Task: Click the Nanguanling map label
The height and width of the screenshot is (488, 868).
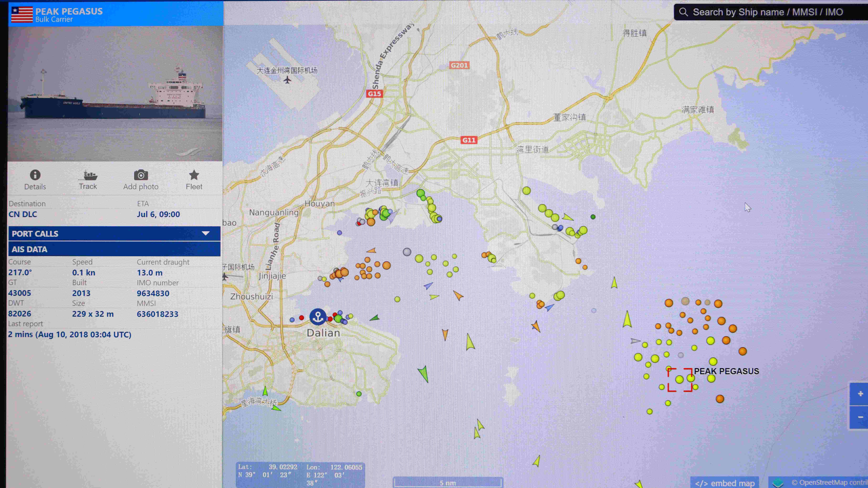Action: click(274, 213)
